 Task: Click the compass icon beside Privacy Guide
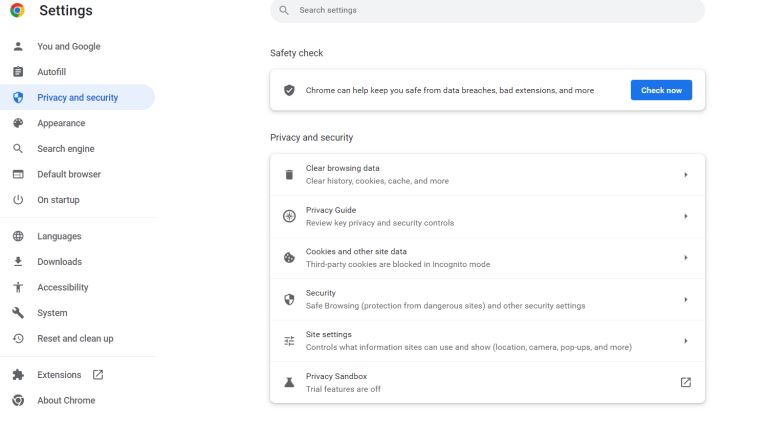289,216
